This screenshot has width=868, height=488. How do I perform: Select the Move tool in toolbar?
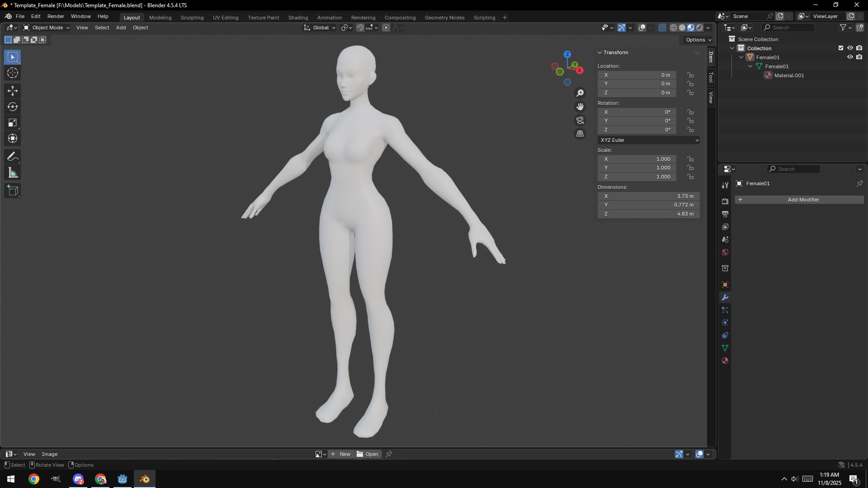point(13,91)
